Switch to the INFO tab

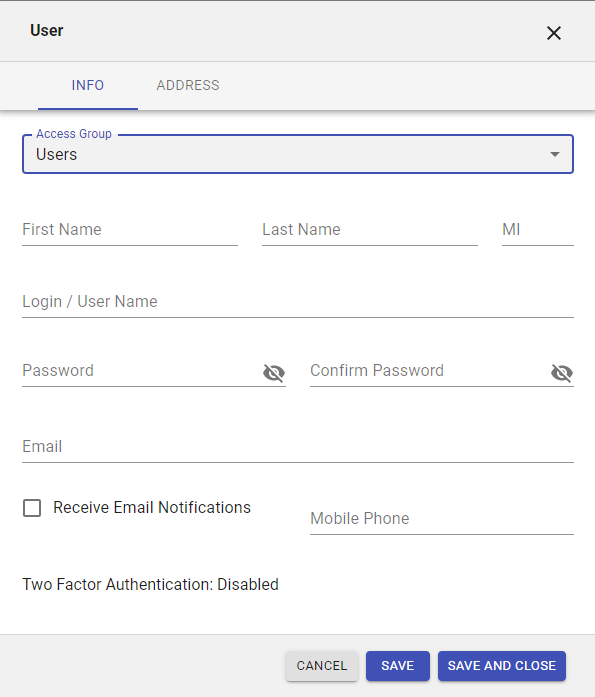[x=88, y=85]
